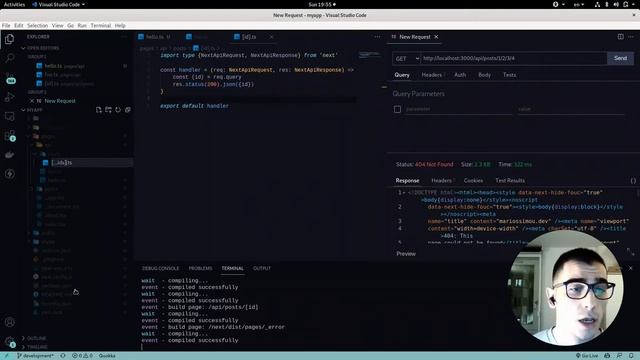Click the request URL input field
Image resolution: width=640 pixels, height=360 pixels.
(x=513, y=58)
